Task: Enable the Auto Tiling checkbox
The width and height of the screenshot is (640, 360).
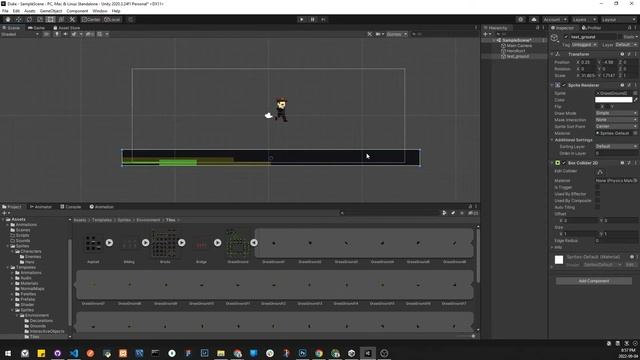Action: [x=598, y=207]
